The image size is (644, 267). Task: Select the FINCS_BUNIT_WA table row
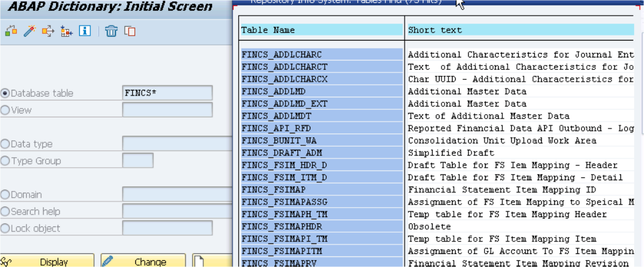click(x=321, y=140)
